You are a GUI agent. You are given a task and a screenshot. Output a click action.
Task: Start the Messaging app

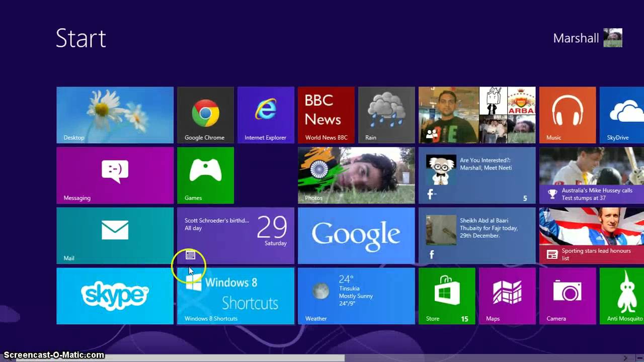pyautogui.click(x=115, y=175)
